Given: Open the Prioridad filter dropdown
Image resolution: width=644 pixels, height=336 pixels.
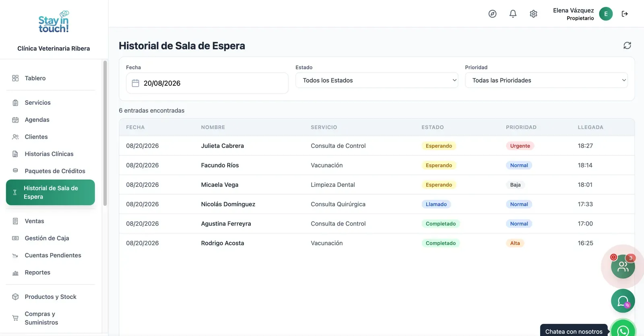Looking at the screenshot, I should click(546, 81).
